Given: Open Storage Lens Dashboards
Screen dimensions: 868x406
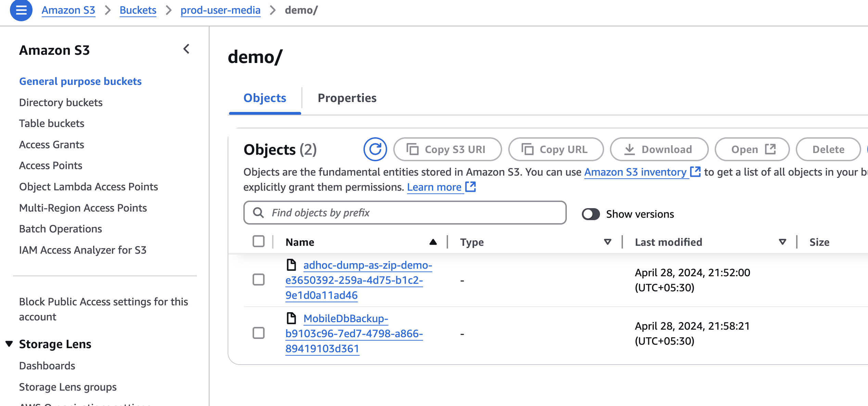Looking at the screenshot, I should tap(47, 366).
